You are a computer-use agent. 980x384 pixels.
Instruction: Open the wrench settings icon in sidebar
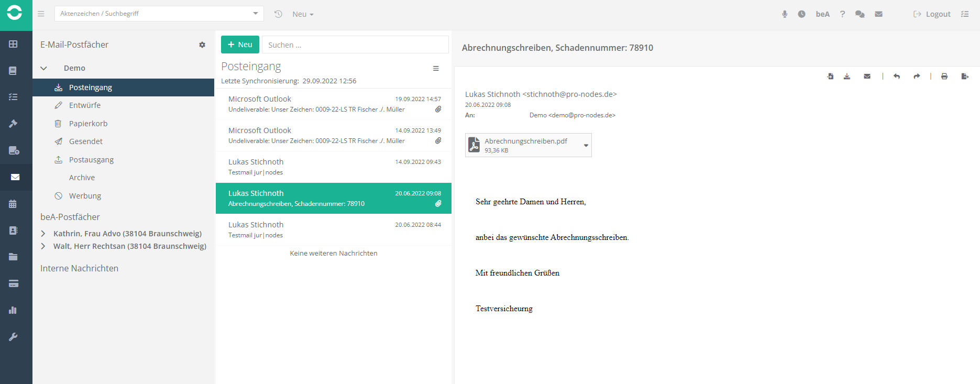tap(13, 337)
